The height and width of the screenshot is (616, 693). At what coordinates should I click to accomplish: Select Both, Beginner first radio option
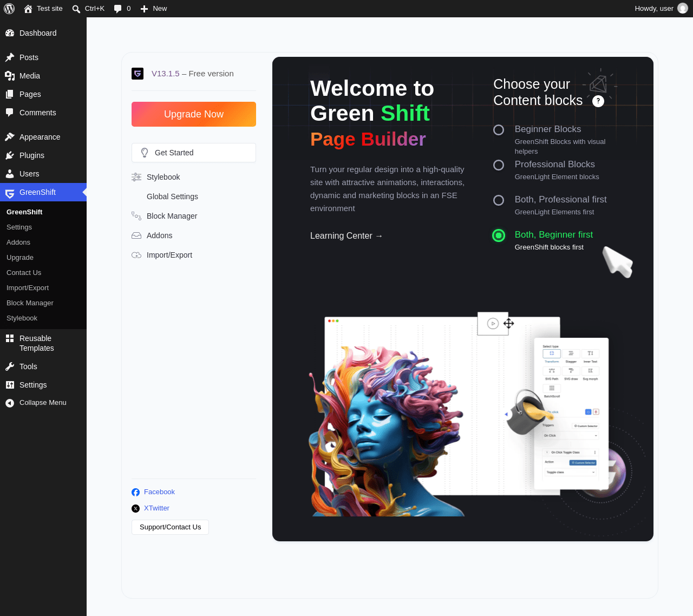[x=499, y=235]
